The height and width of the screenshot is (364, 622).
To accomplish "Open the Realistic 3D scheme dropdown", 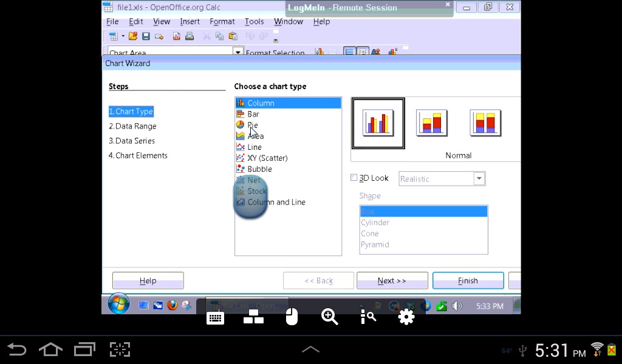I will point(479,178).
